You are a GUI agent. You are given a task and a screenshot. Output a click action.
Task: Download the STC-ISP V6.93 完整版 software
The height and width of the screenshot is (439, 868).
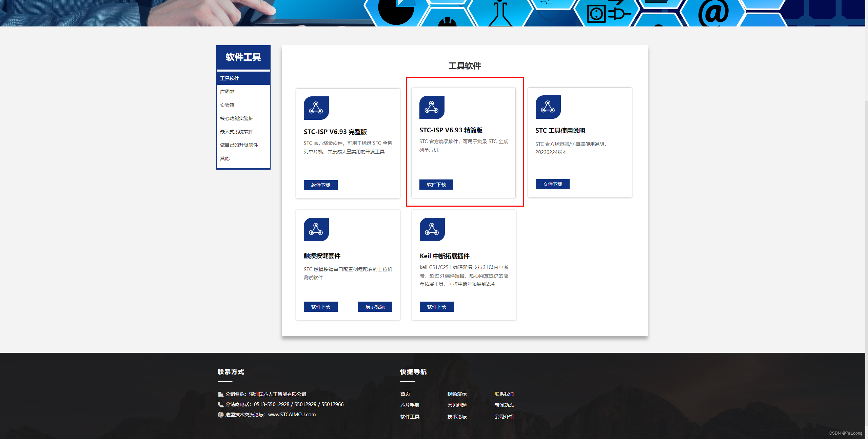pos(320,185)
